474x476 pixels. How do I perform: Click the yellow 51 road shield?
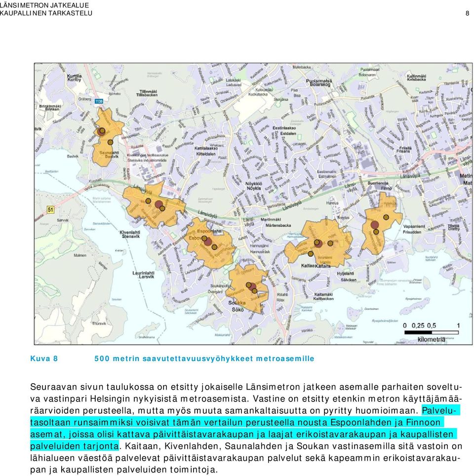(x=50, y=209)
